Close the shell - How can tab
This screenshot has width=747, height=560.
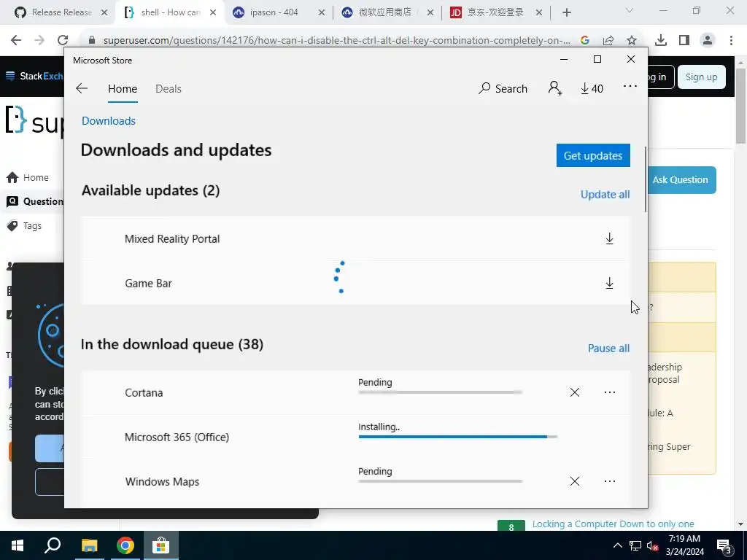pyautogui.click(x=213, y=12)
